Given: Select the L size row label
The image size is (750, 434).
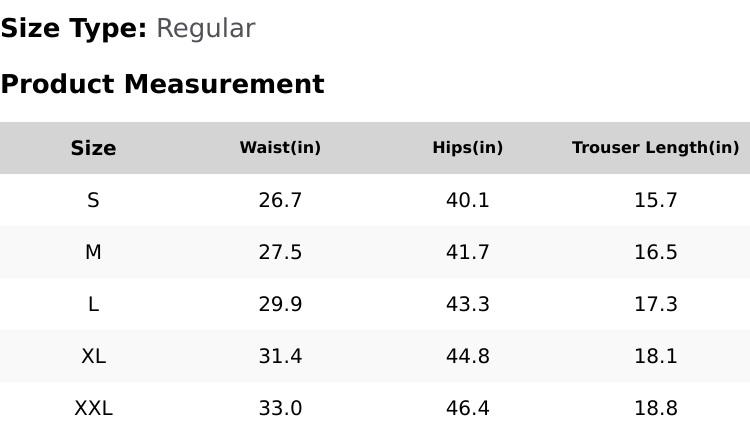Looking at the screenshot, I should 93,304.
